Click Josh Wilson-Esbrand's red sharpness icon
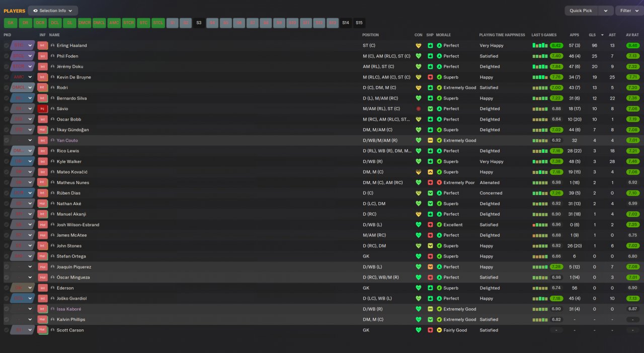The width and height of the screenshot is (644, 353). pyautogui.click(x=430, y=225)
